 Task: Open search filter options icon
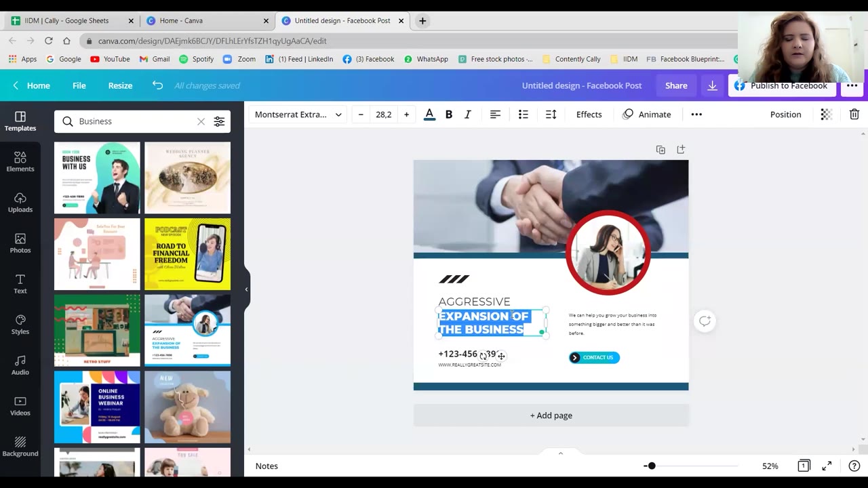pyautogui.click(x=219, y=121)
